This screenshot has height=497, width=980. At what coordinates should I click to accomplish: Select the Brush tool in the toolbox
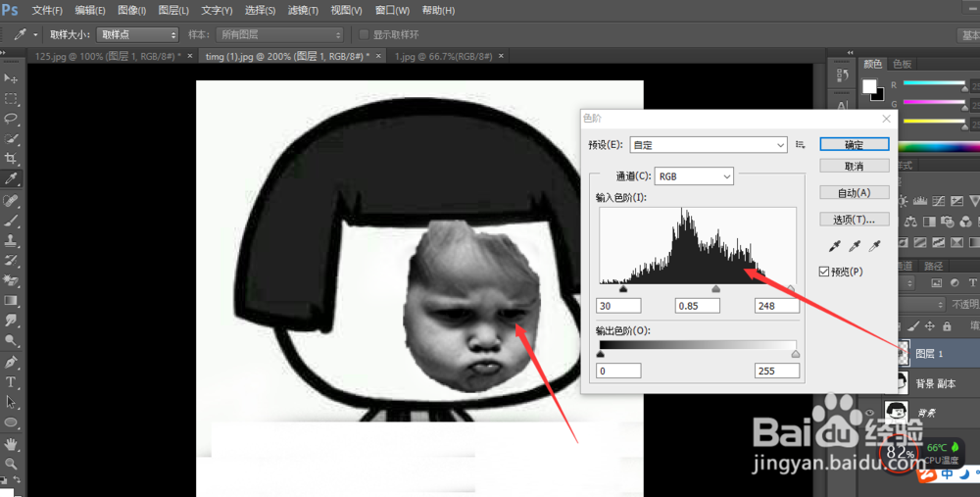pyautogui.click(x=11, y=220)
